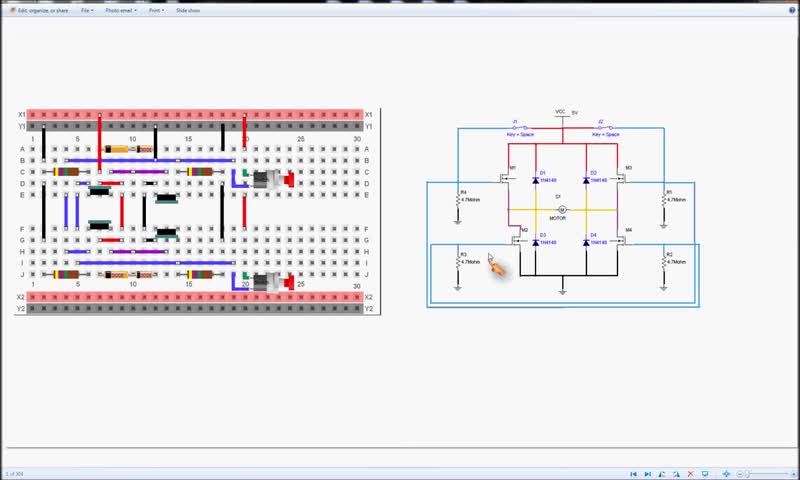This screenshot has height=480, width=800.
Task: Start the Slide show from toolbar
Action: tap(188, 10)
